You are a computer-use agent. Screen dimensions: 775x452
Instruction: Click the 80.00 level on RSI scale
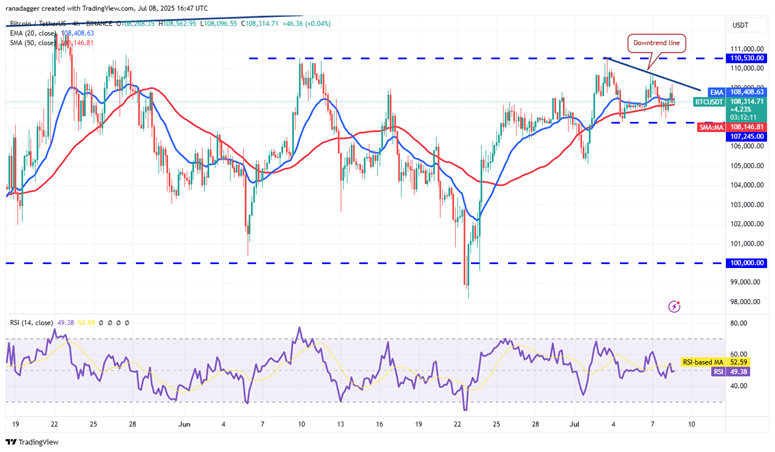[x=738, y=323]
